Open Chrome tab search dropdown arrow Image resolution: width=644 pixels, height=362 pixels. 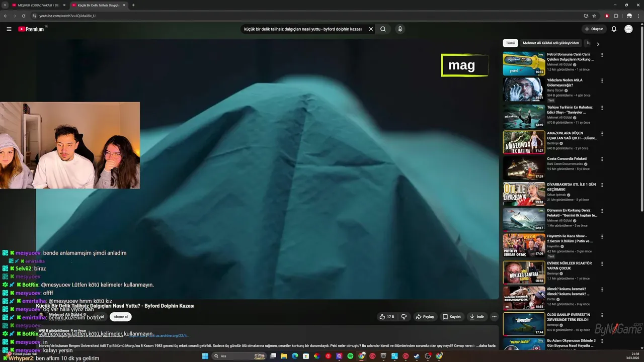[5, 5]
